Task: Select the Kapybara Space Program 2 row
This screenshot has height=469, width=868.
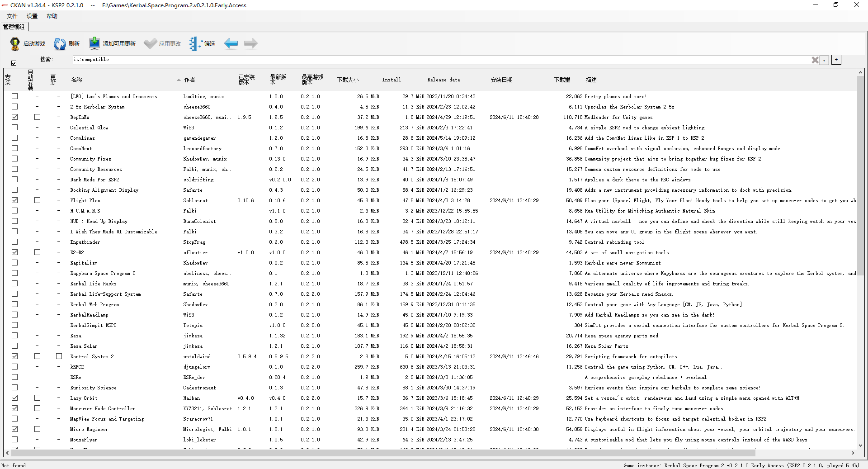Action: pyautogui.click(x=430, y=273)
